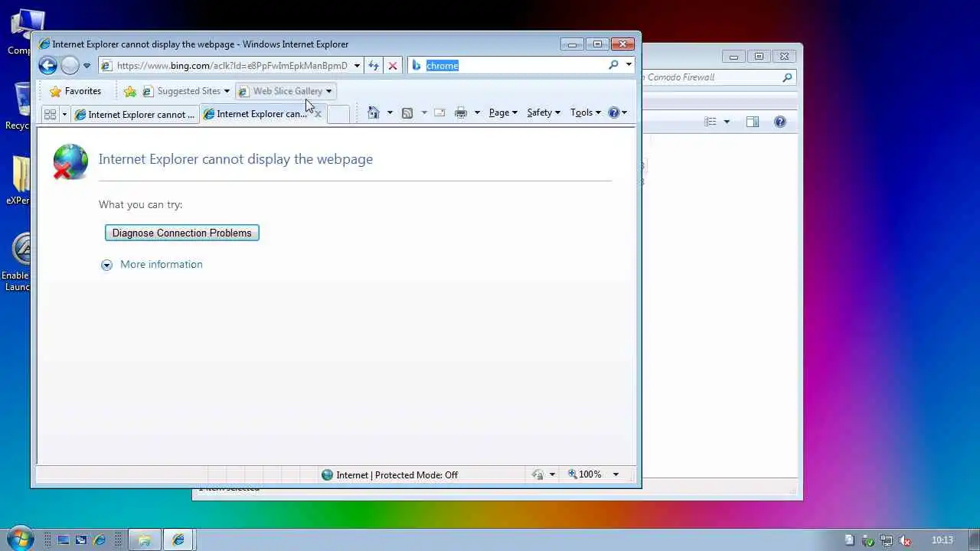Click the status bar security lock icon
The image size is (980, 551).
pos(537,474)
